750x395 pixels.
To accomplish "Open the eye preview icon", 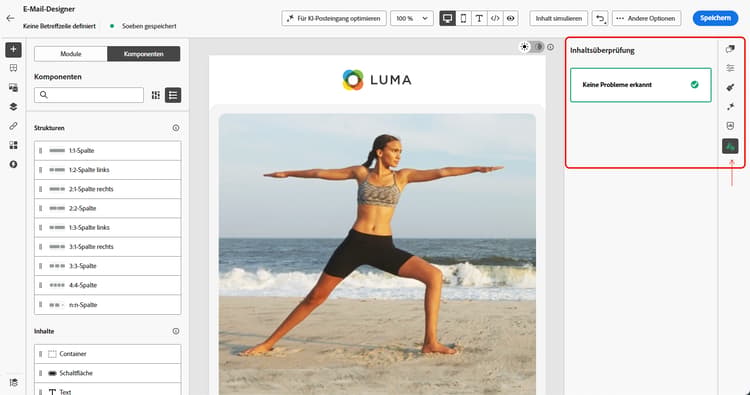I will [511, 18].
